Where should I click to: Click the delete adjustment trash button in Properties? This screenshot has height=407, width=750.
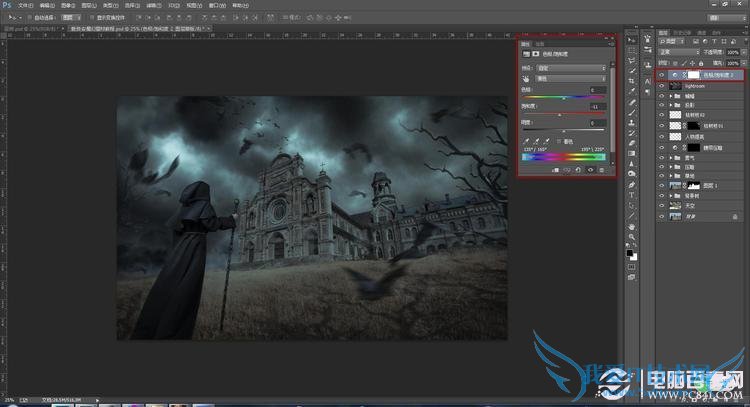pos(603,170)
